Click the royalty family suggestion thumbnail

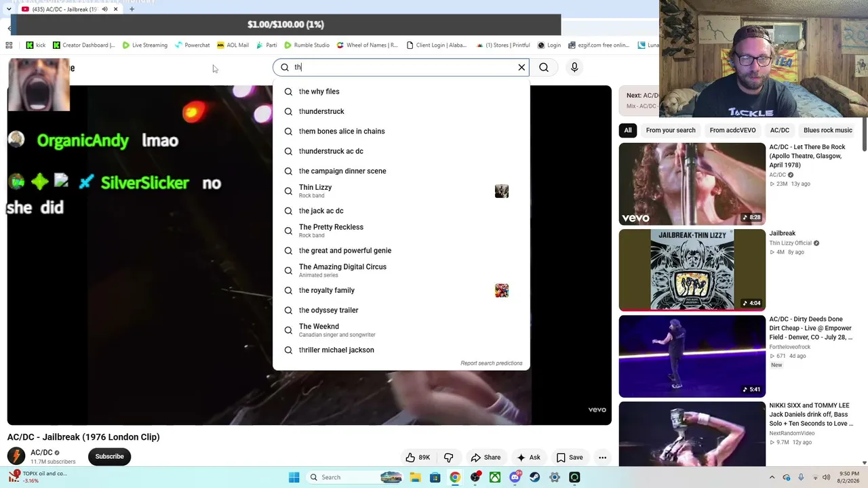pyautogui.click(x=502, y=290)
